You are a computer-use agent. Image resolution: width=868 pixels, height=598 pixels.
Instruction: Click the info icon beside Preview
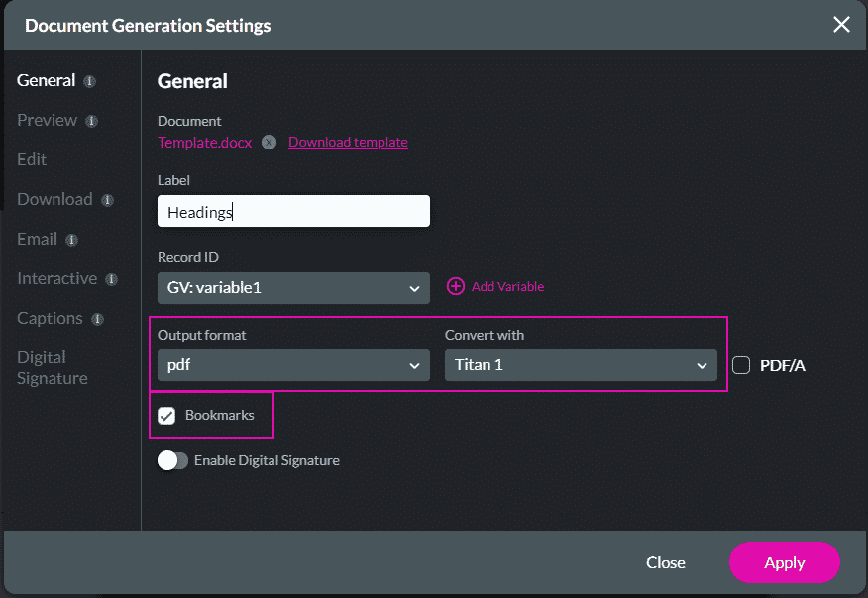92,121
